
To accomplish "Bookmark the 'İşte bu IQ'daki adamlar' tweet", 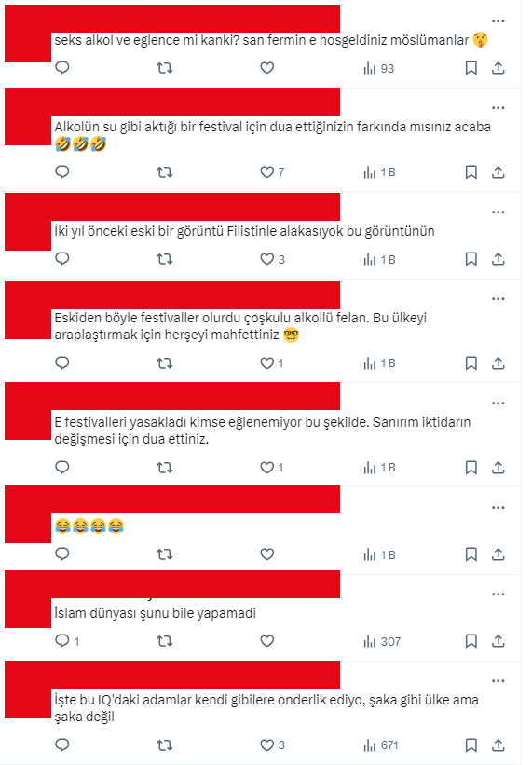I will coord(471,745).
